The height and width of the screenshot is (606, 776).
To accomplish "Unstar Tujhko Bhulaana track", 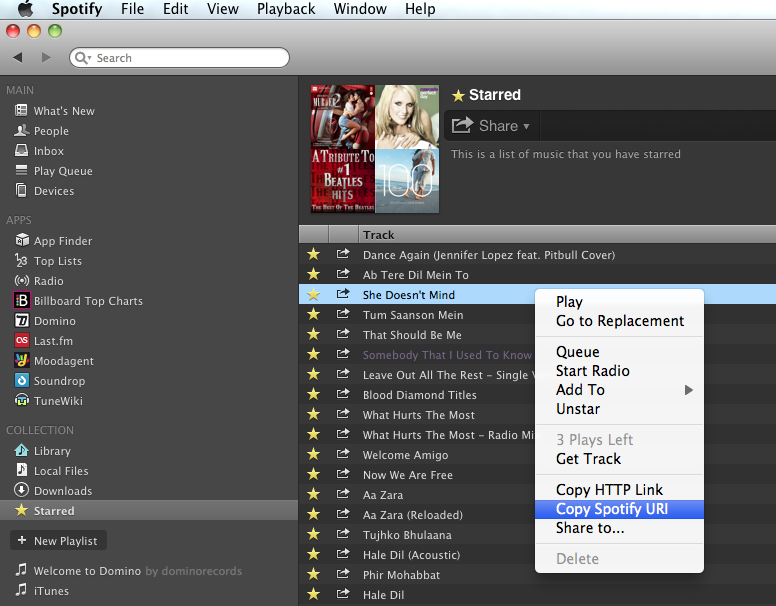I will 313,535.
